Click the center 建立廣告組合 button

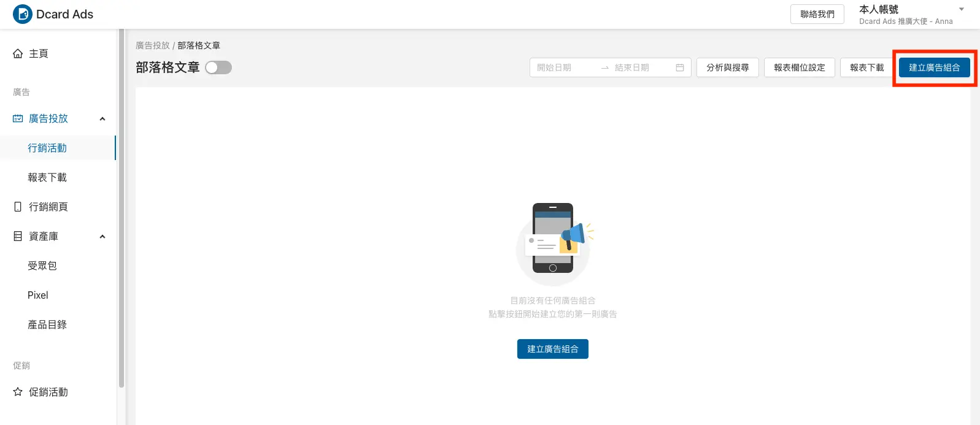(x=552, y=349)
